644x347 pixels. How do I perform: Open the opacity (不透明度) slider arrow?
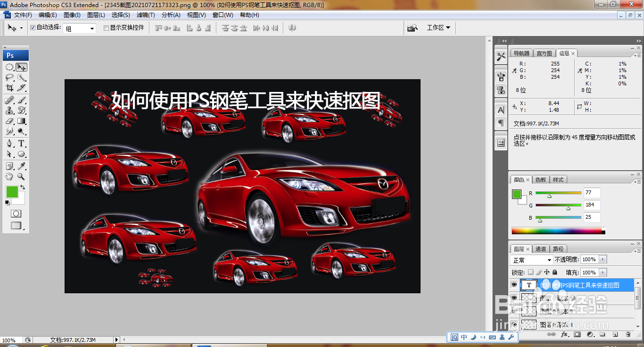(x=603, y=259)
